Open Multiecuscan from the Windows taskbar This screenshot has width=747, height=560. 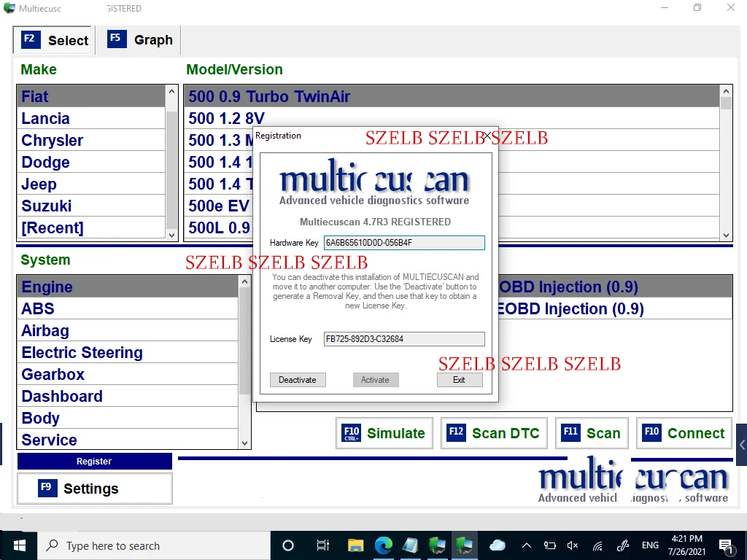465,545
